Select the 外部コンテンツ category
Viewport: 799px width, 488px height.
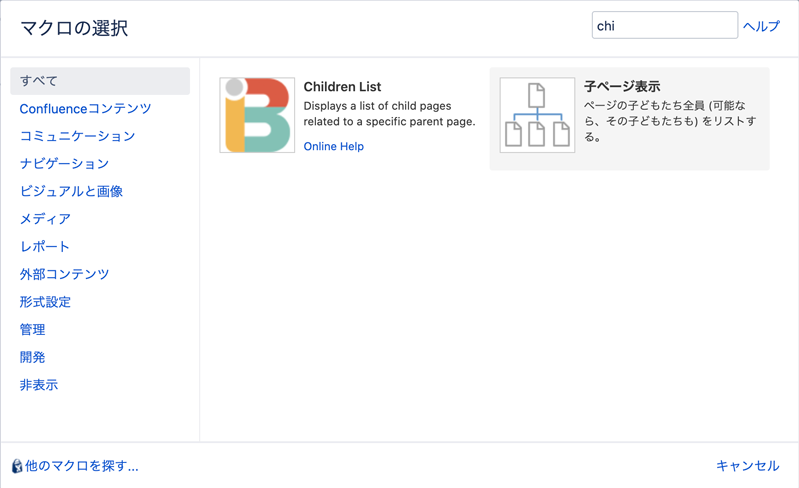click(64, 274)
